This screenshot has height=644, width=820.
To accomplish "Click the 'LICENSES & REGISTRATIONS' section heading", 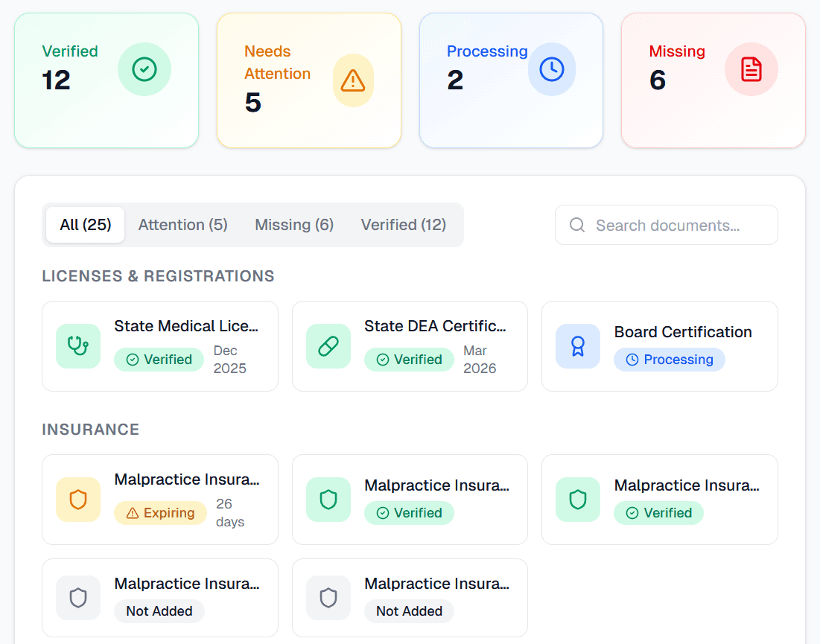I will tap(158, 276).
